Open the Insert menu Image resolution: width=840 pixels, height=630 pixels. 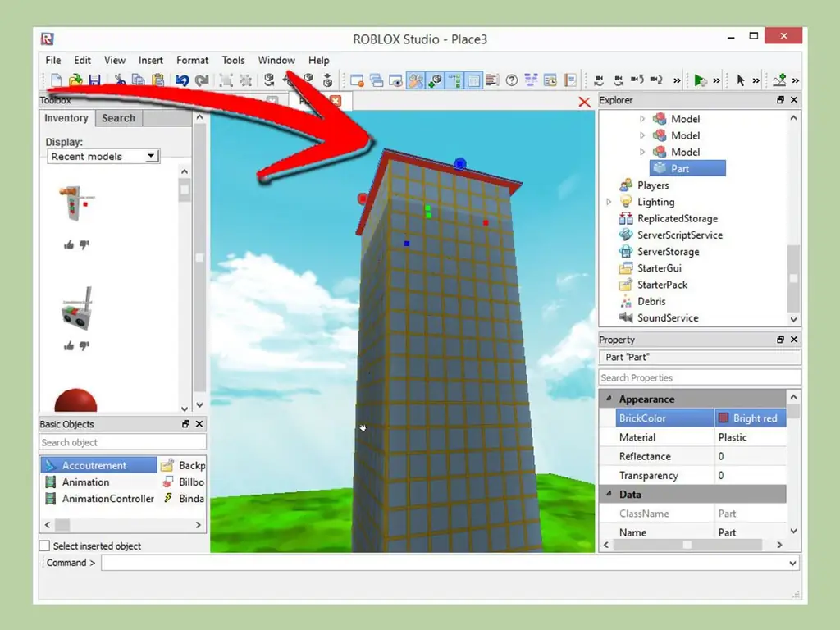(x=151, y=60)
